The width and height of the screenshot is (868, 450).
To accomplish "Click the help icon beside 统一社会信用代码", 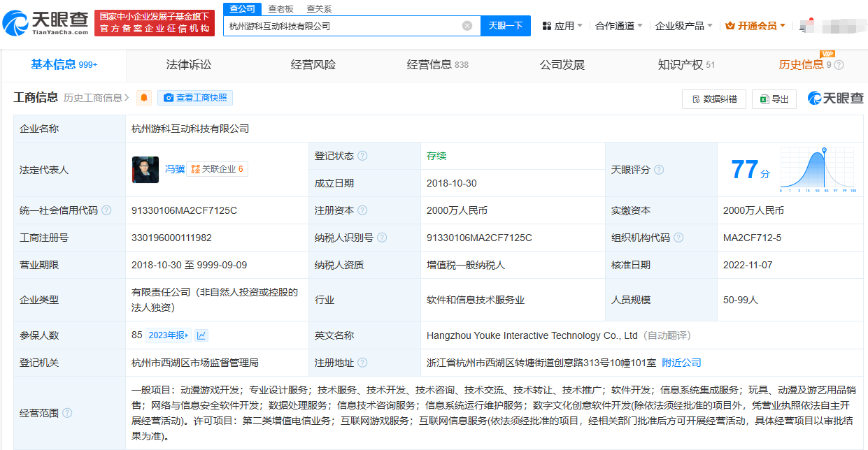I will (x=106, y=210).
